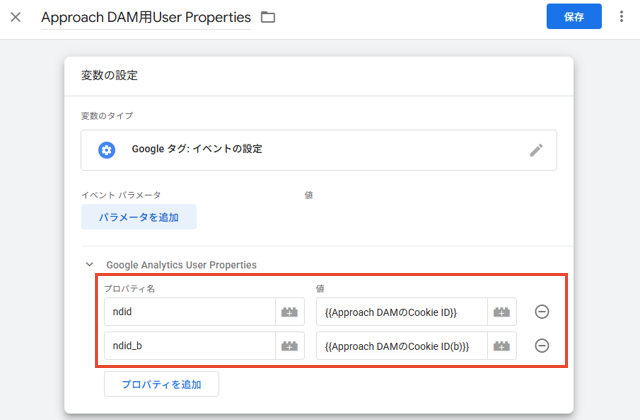Click the パラメータを追加 button
Image resolution: width=640 pixels, height=420 pixels.
tap(139, 217)
